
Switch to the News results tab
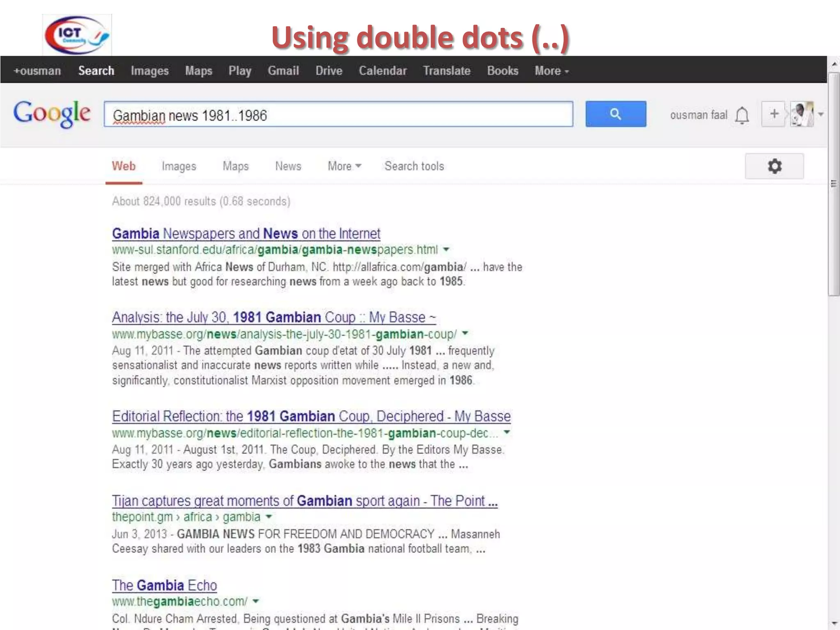[288, 166]
